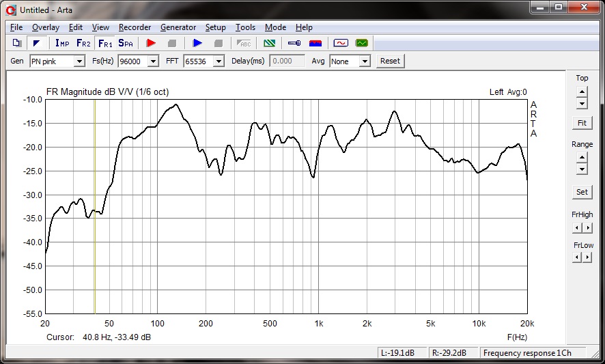Click the Cursor 40.8 Hz readout text

pos(99,337)
